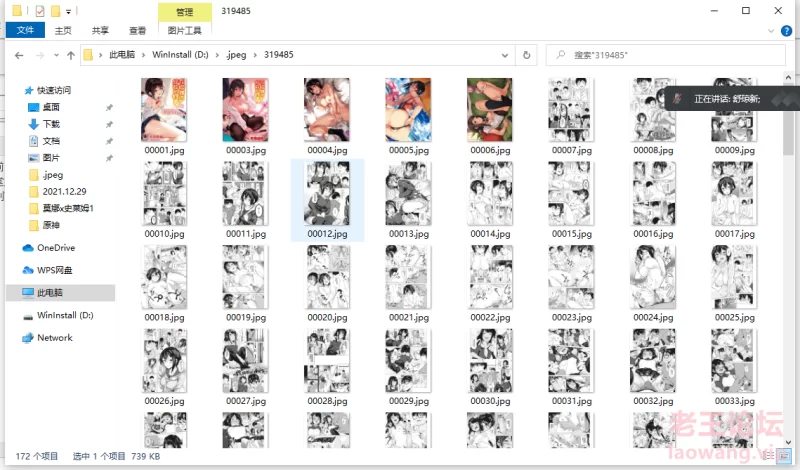Image resolution: width=800 pixels, height=470 pixels.
Task: Open the 图片工具 ribbon tab
Action: click(x=185, y=31)
